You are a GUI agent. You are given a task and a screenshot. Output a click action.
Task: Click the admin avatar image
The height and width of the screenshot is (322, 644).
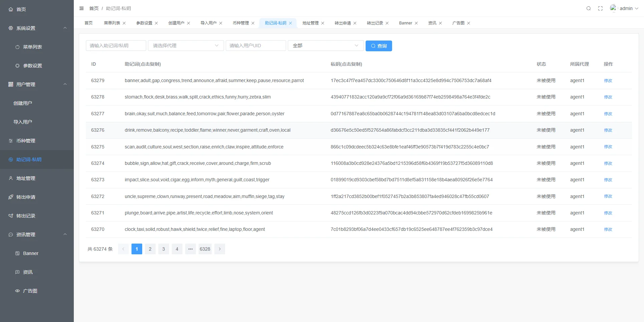pyautogui.click(x=613, y=8)
